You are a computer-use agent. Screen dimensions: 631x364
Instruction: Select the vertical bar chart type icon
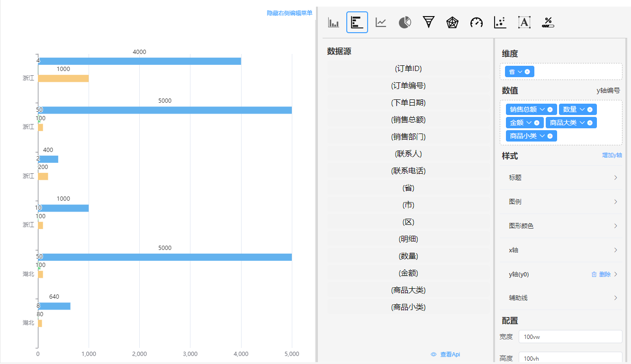(334, 22)
